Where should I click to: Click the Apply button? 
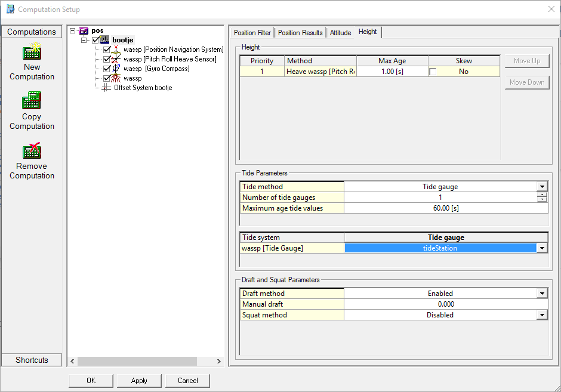139,381
